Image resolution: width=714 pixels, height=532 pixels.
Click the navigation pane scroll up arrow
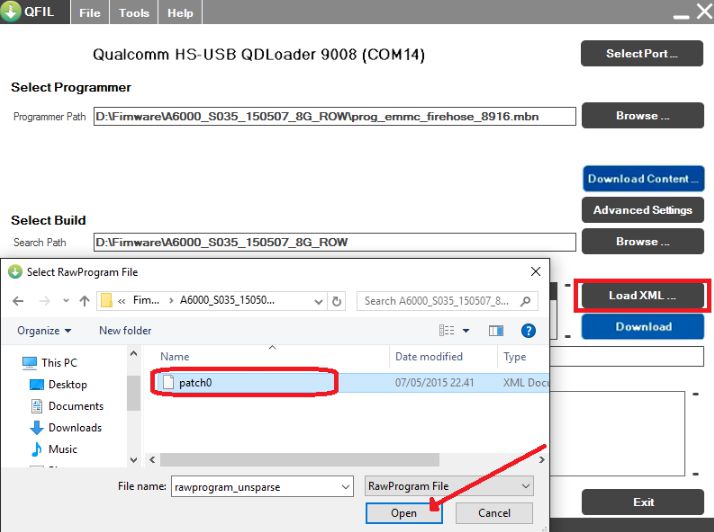tap(133, 353)
